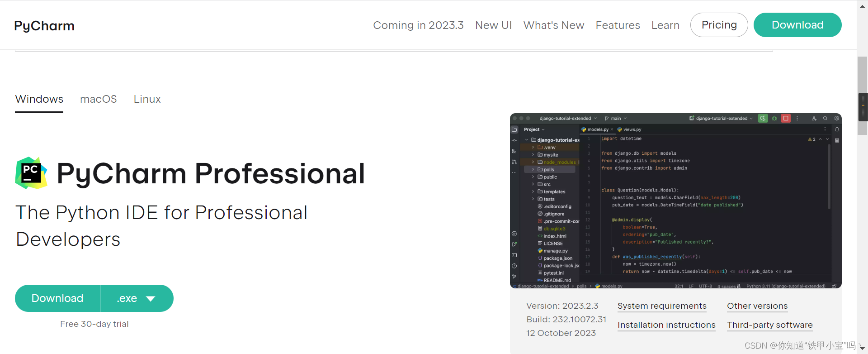Open the New UI nav item
868x354 pixels.
tap(493, 25)
